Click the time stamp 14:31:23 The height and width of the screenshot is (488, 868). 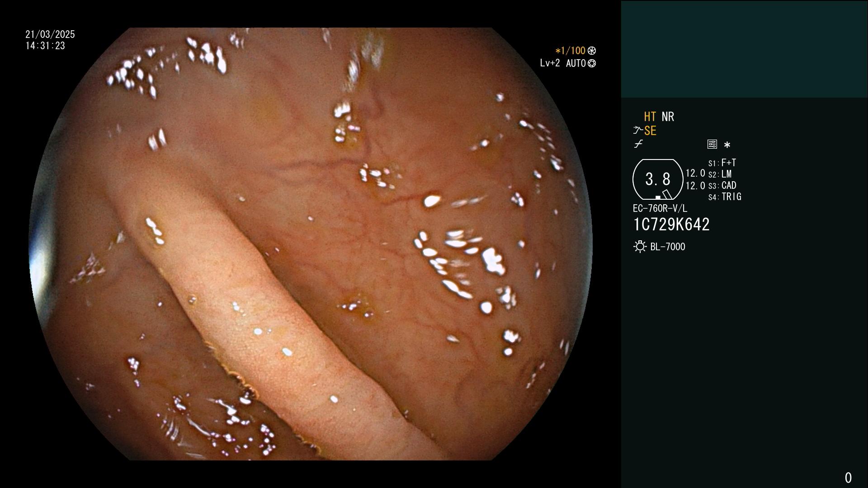45,46
